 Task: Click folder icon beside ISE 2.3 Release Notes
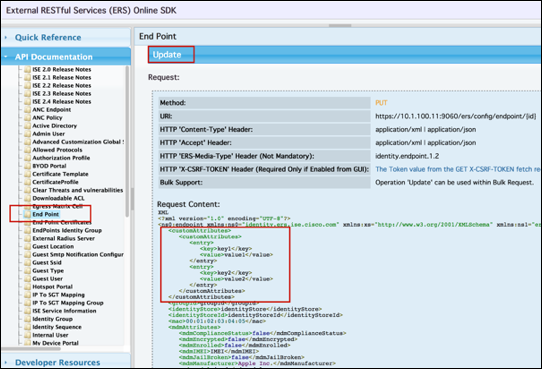[27, 94]
